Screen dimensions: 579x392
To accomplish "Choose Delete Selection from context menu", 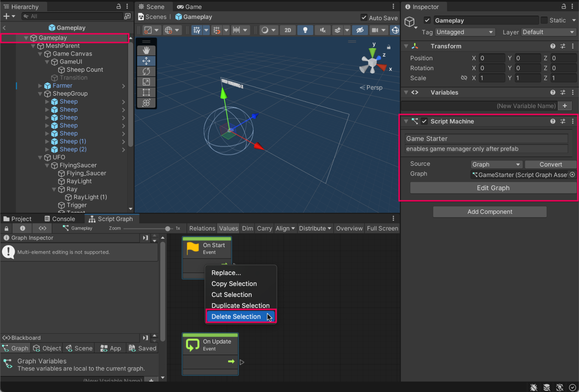I will 236,316.
